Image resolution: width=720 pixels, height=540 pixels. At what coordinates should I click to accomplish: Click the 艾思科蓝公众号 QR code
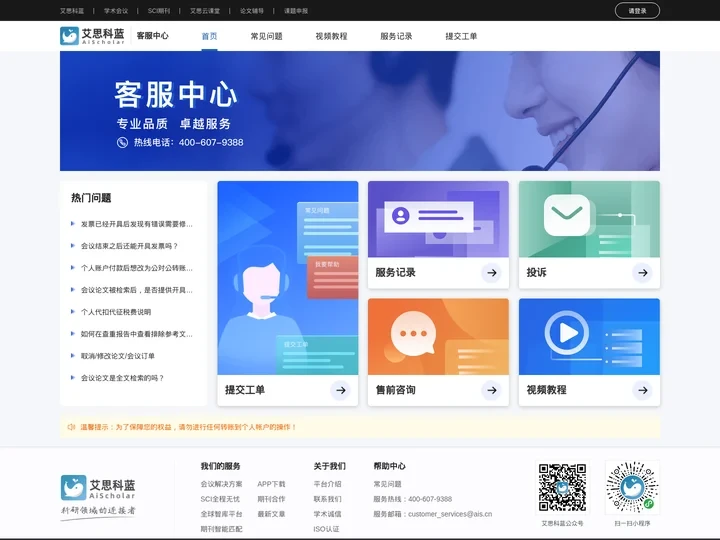click(562, 487)
